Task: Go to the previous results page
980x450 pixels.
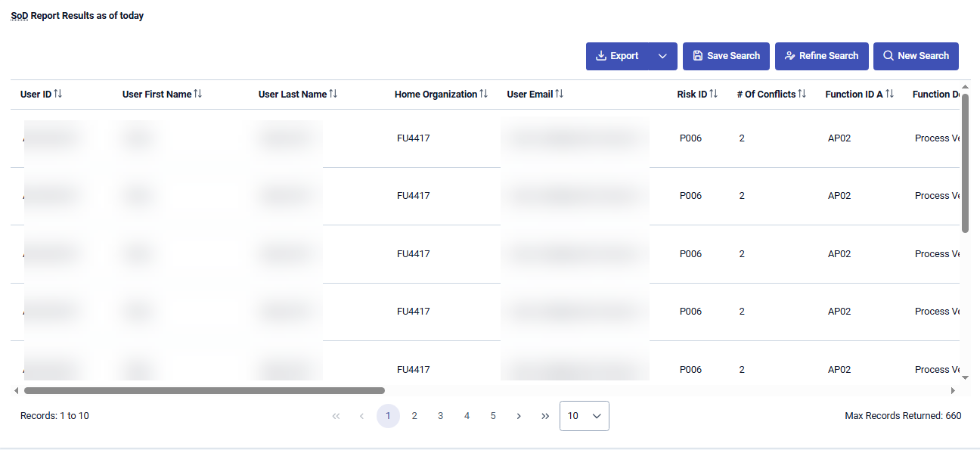Action: pos(362,416)
